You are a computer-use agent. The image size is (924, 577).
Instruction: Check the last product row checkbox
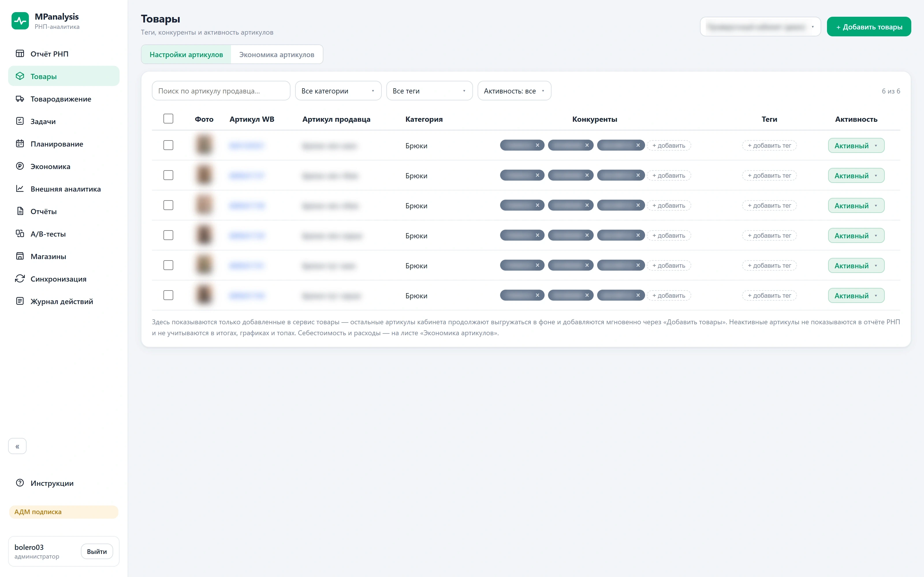pos(168,295)
